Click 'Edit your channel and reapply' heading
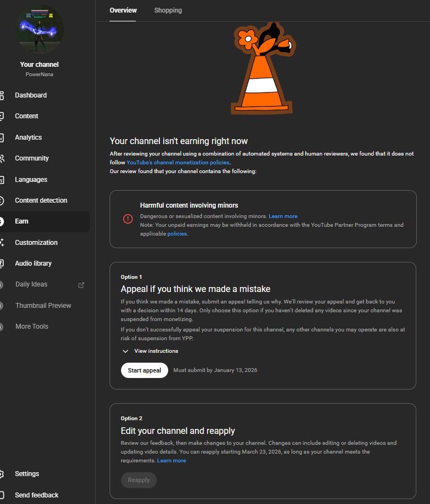Screen dimensions: 430x504 pos(177,431)
